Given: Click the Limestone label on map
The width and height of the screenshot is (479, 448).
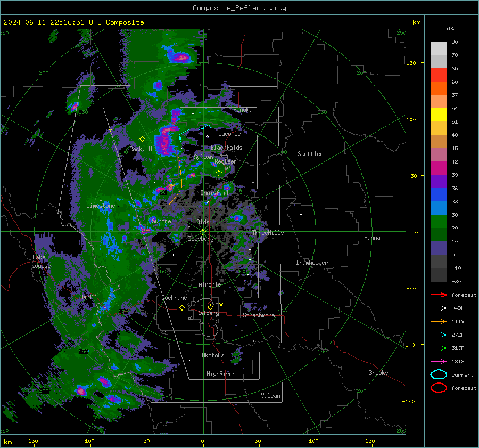Looking at the screenshot, I should pyautogui.click(x=101, y=206).
